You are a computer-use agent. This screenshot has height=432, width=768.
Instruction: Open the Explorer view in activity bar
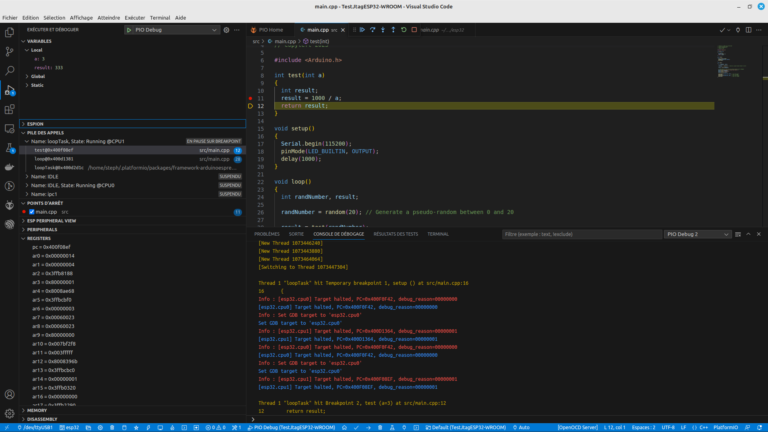9,32
